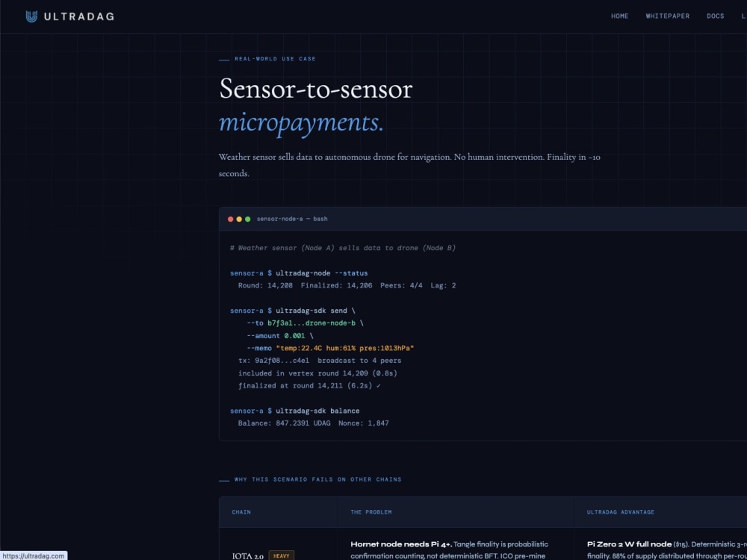747x560 pixels.
Task: Click the THE PROBLEM column header
Action: 371,512
